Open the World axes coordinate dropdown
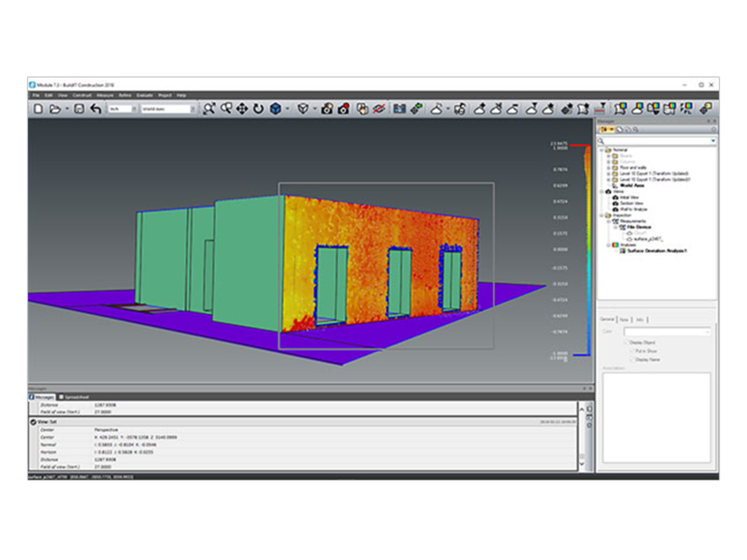 tap(193, 110)
